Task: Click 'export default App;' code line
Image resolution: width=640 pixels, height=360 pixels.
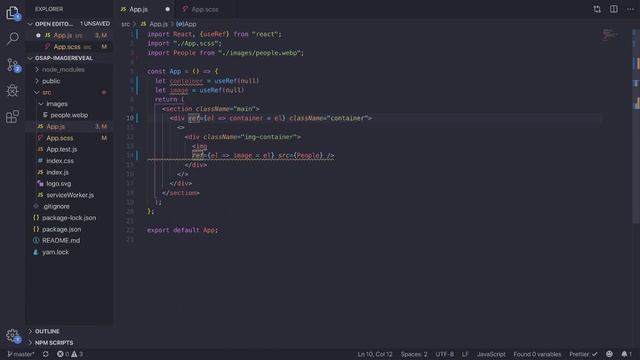Action: (x=182, y=230)
